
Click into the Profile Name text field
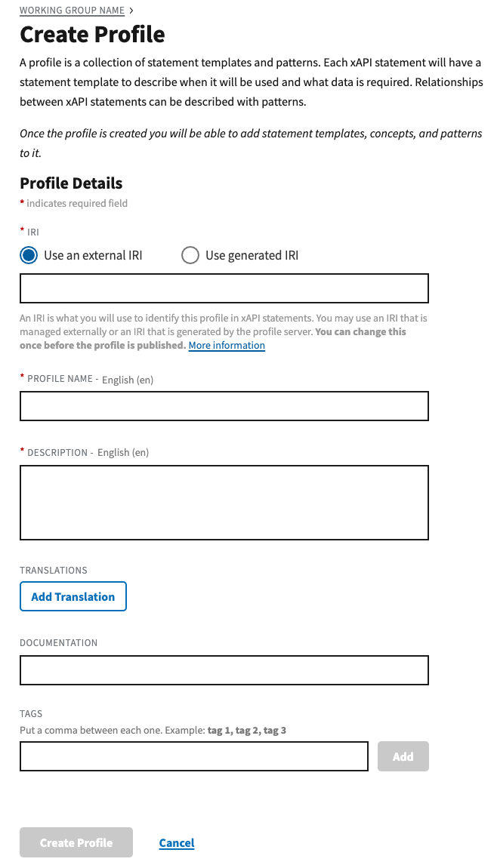click(x=224, y=406)
